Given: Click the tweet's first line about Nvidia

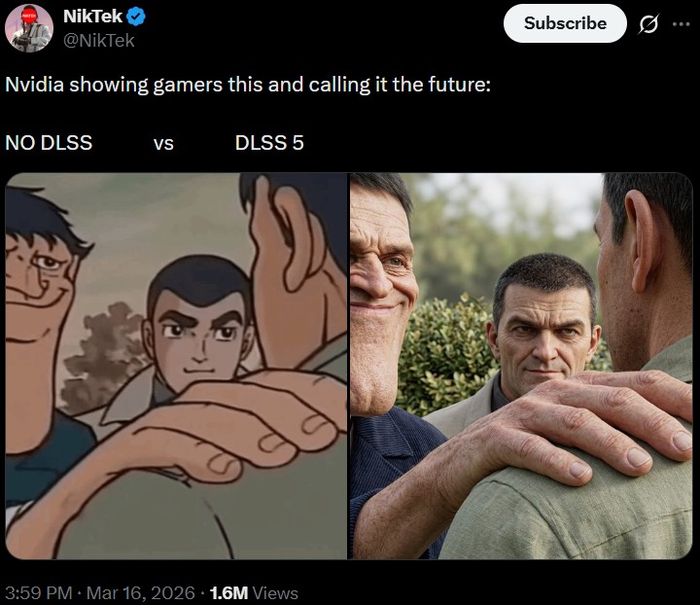Looking at the screenshot, I should (x=248, y=84).
